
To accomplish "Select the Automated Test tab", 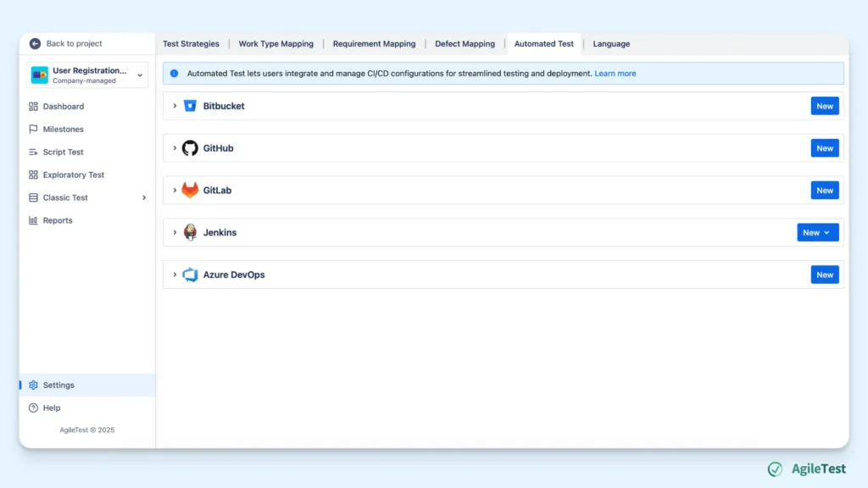I will (x=543, y=44).
